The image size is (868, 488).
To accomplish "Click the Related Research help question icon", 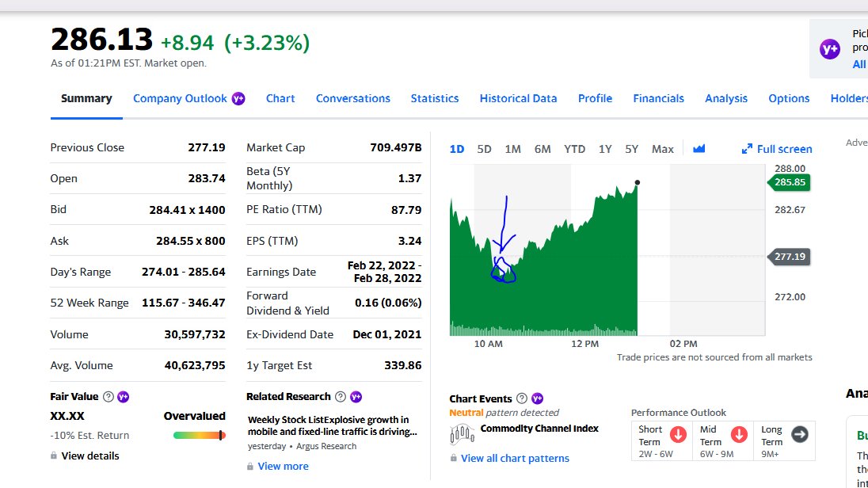I will pyautogui.click(x=341, y=397).
